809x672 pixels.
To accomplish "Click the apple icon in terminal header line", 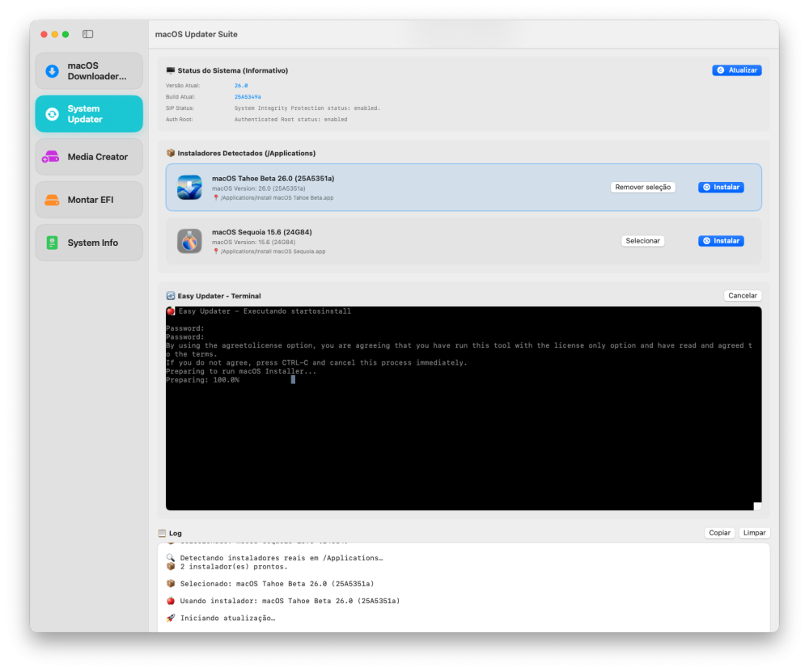I will (171, 311).
